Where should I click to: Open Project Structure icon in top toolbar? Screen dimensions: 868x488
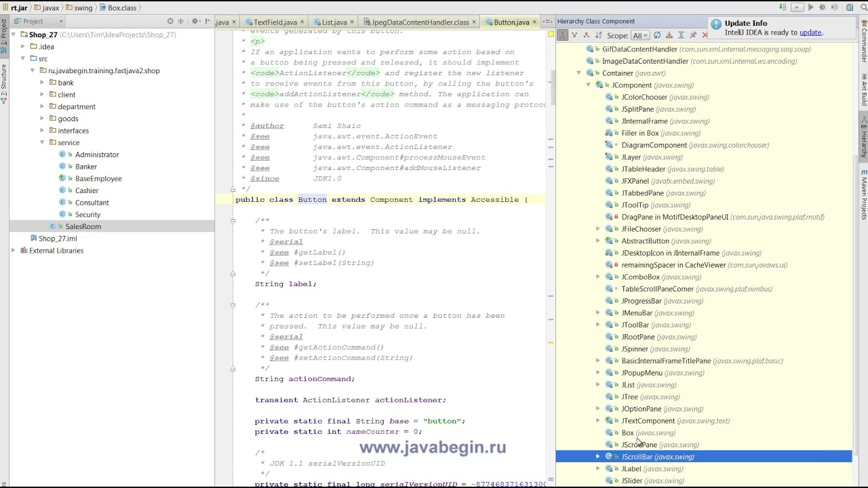click(850, 7)
